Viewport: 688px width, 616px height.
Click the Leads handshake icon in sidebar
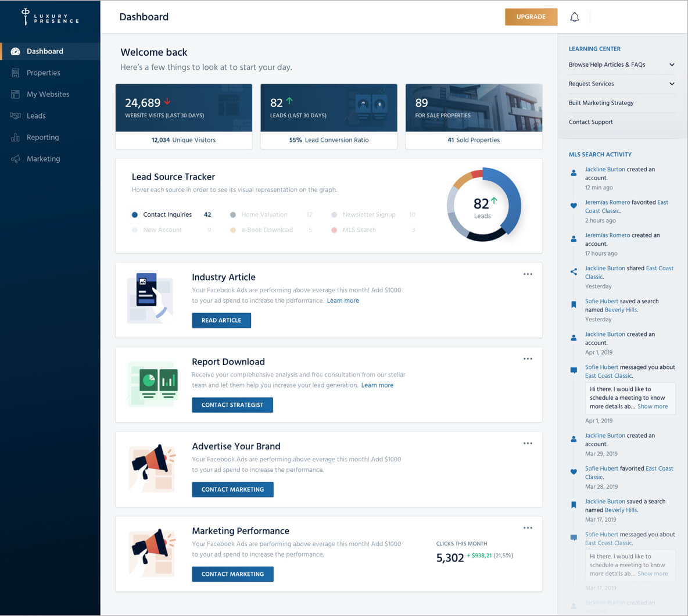coord(15,116)
